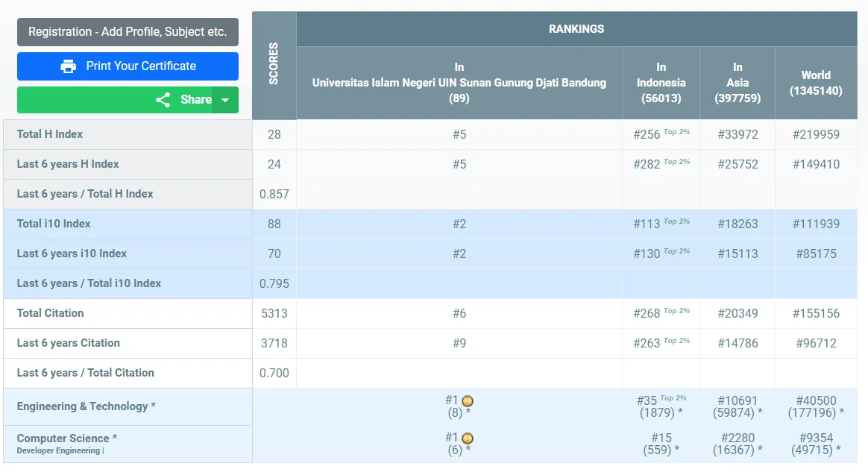Click the gold medal in Engineering & Technology row
Screen dimensions: 868x472
click(x=468, y=401)
